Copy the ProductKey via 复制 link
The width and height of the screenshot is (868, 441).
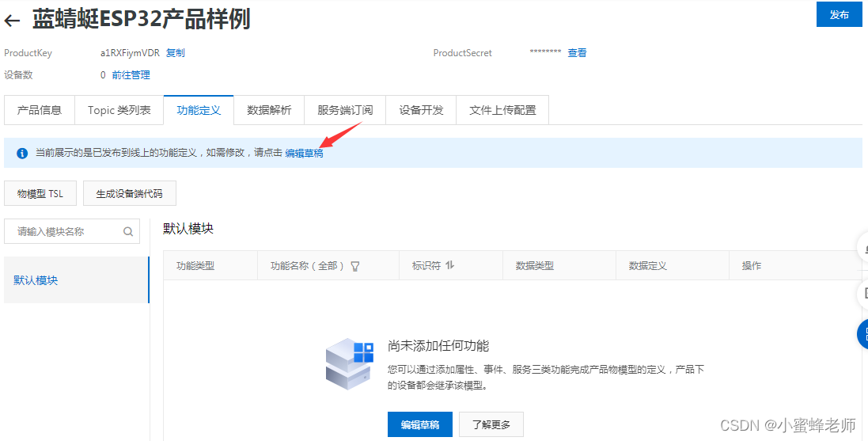point(176,52)
